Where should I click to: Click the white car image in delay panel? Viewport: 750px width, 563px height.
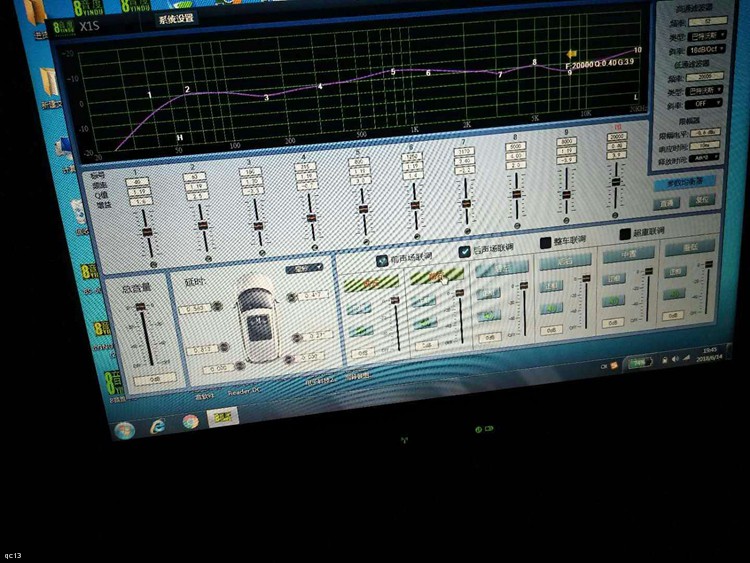[x=257, y=316]
